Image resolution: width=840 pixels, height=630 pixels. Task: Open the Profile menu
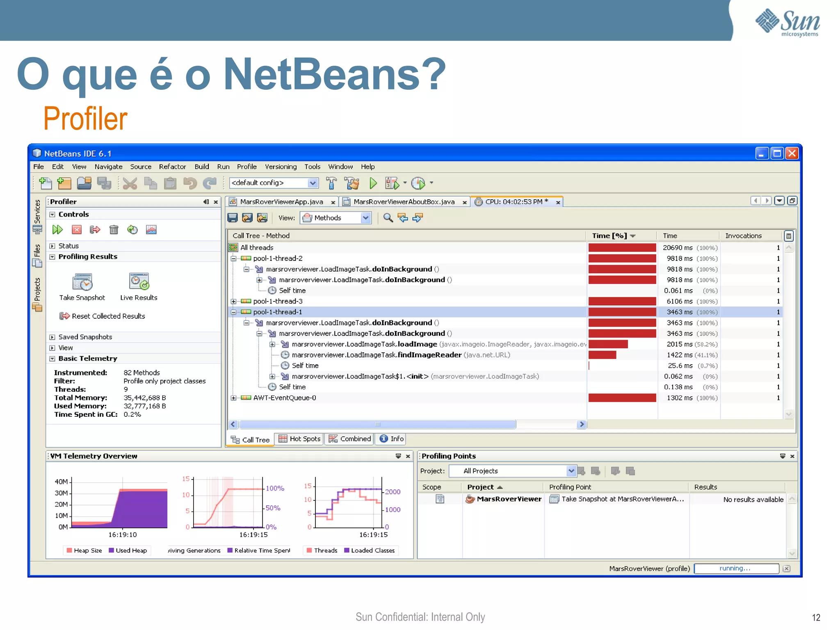(x=247, y=167)
